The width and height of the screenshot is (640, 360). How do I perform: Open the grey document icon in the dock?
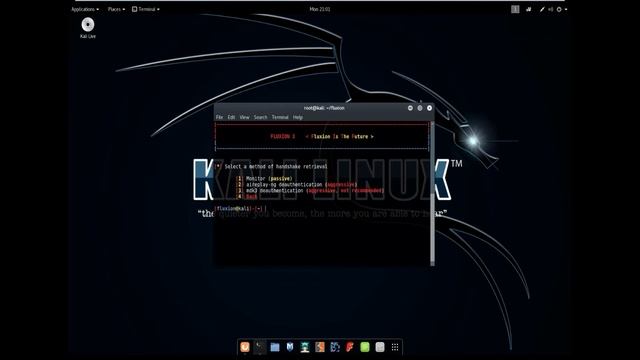pos(380,347)
